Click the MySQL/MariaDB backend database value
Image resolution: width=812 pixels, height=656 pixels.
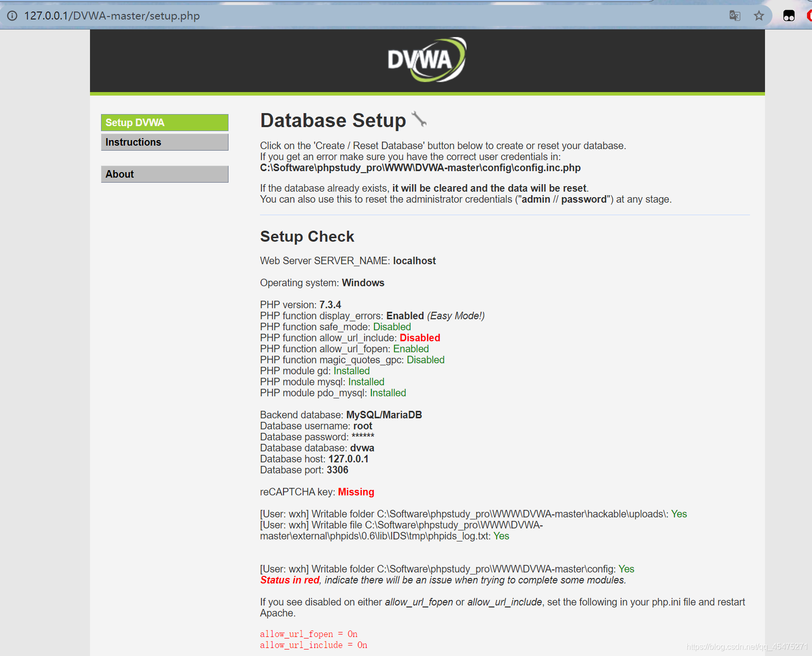[384, 415]
